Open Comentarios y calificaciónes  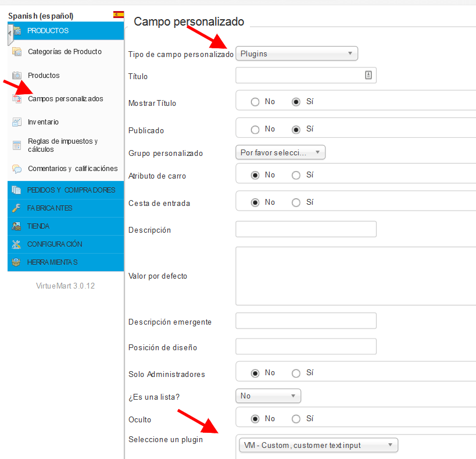pos(73,169)
